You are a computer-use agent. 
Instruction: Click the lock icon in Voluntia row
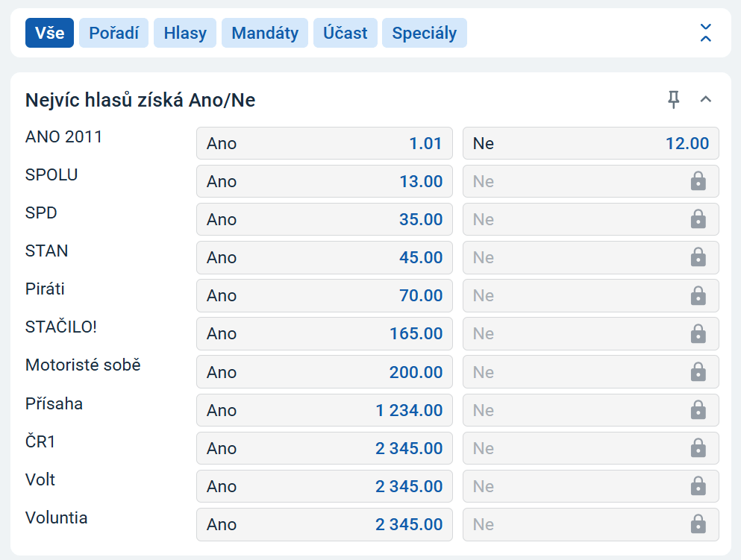pyautogui.click(x=698, y=524)
